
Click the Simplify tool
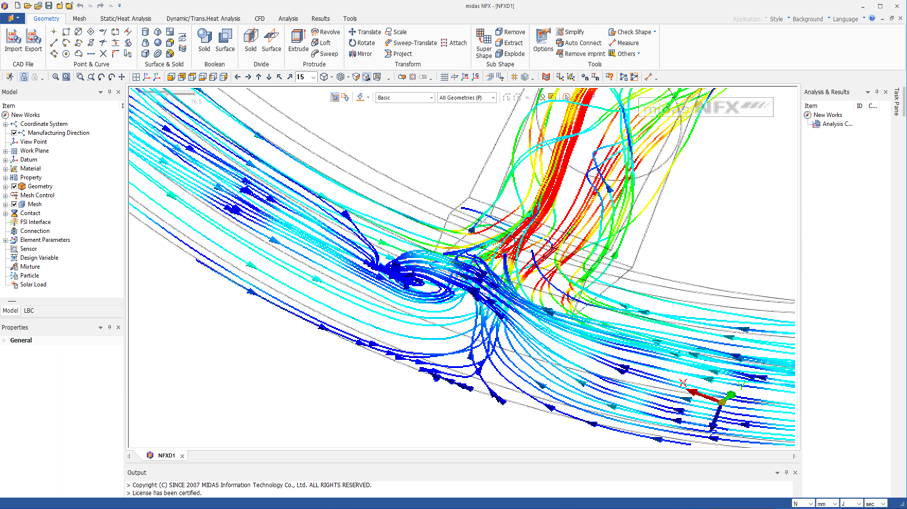570,32
